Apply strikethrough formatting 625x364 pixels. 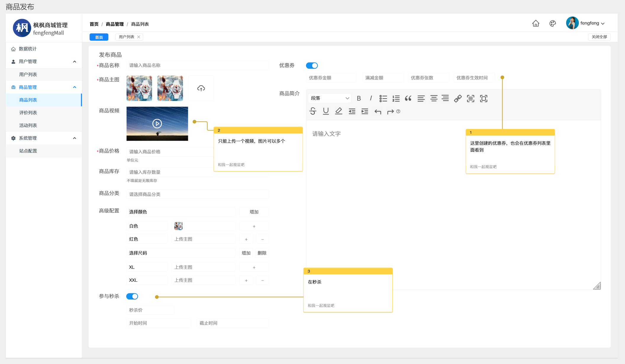point(313,111)
